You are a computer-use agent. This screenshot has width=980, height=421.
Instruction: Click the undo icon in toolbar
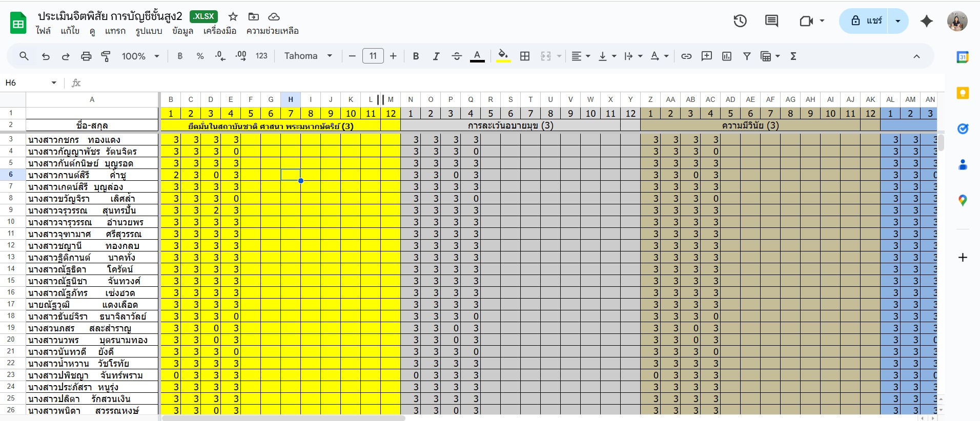click(x=46, y=56)
